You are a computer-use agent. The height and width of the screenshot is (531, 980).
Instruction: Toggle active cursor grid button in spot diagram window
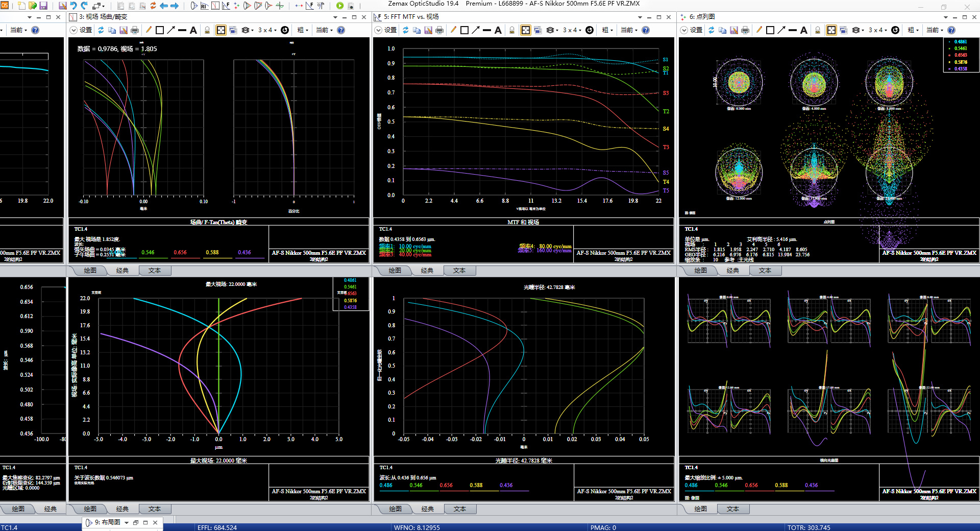pos(831,30)
